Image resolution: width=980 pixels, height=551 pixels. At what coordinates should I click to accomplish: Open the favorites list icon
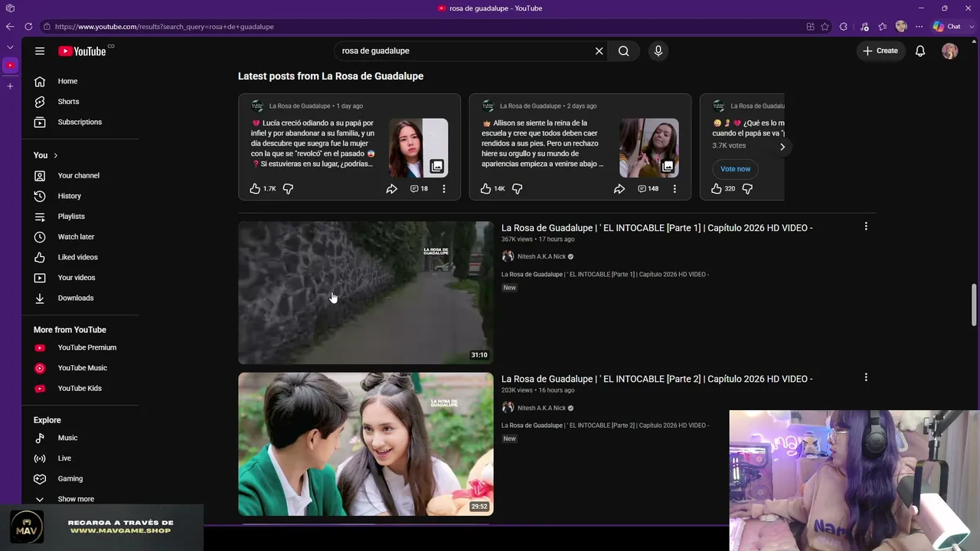[883, 27]
